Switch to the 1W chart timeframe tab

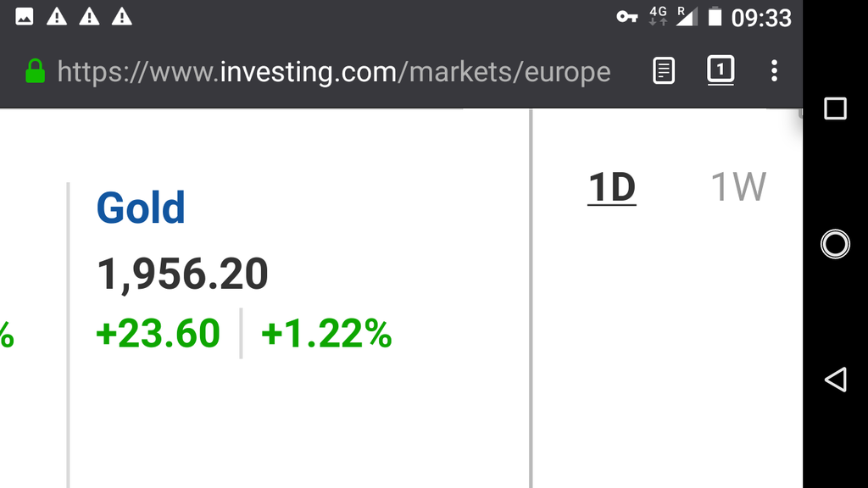tap(738, 187)
